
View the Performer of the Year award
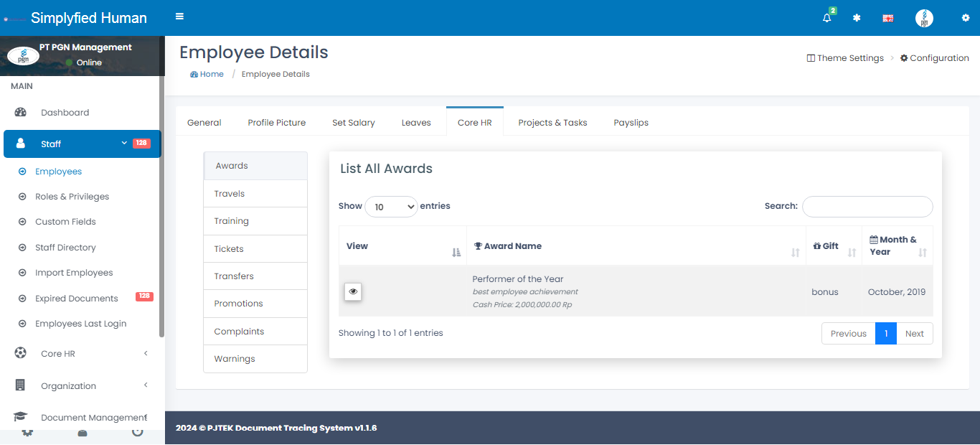[x=353, y=291]
